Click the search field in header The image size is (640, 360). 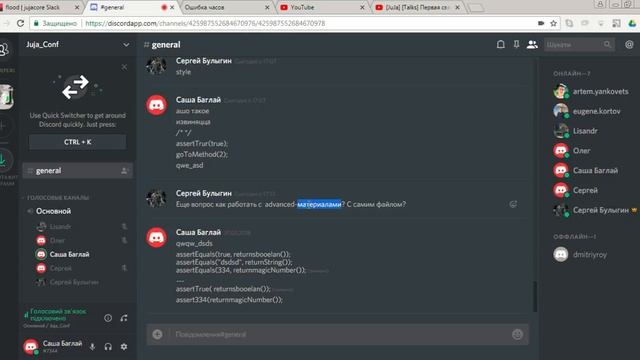point(579,44)
